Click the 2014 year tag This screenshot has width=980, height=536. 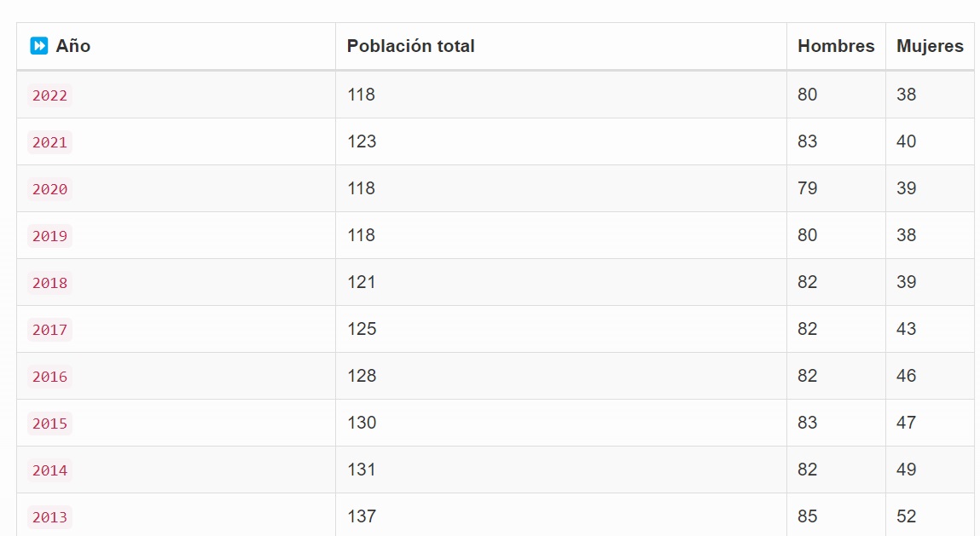[50, 470]
